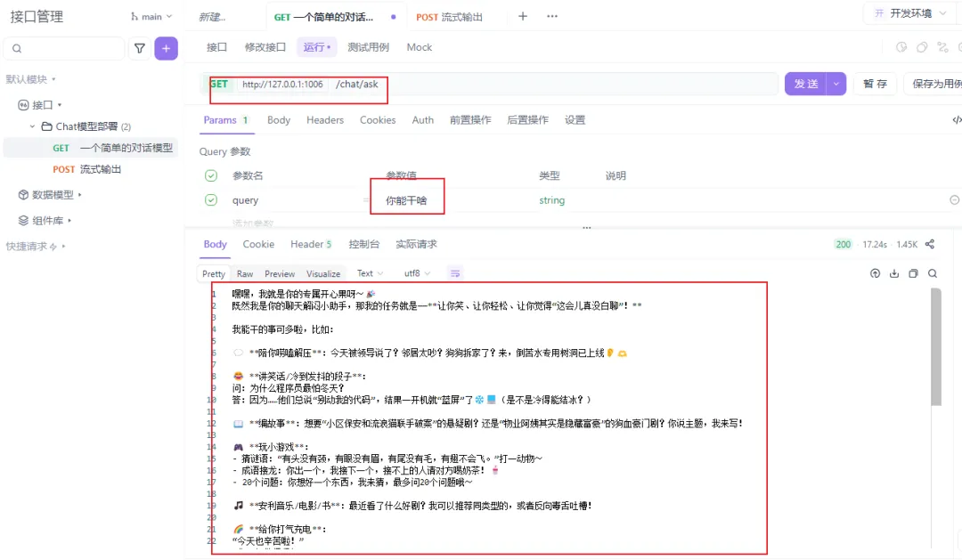The height and width of the screenshot is (560, 962).
Task: Open the utf8 encoding dropdown
Action: [x=417, y=273]
